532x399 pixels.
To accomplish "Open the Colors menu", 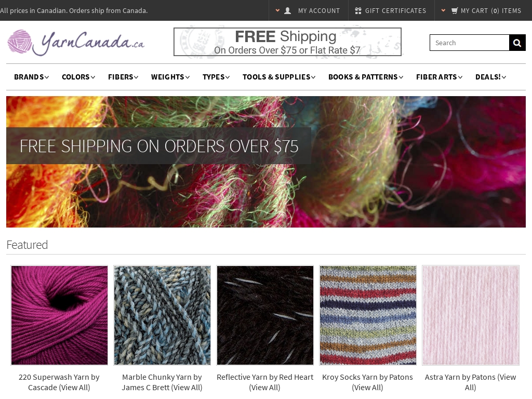I will click(78, 77).
